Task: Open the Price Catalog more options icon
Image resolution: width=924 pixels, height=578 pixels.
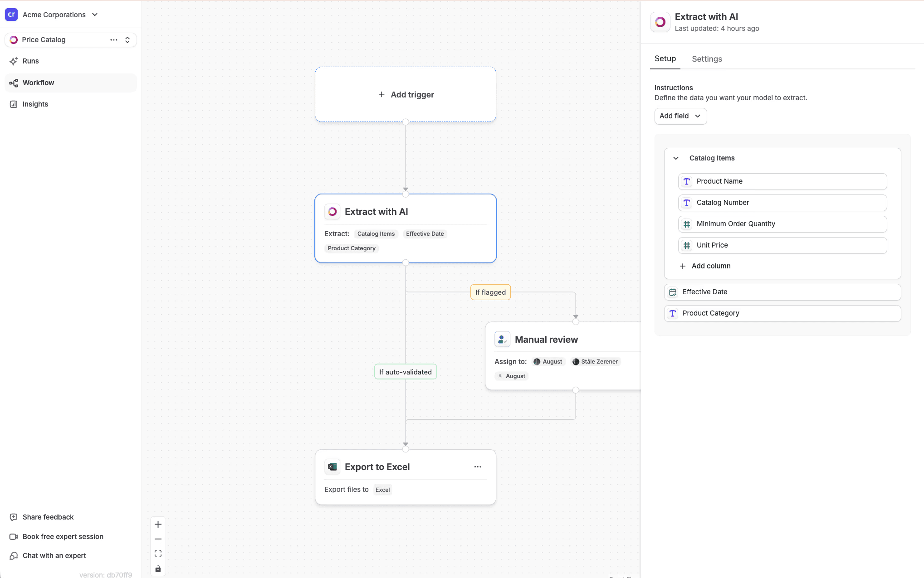Action: (x=114, y=40)
